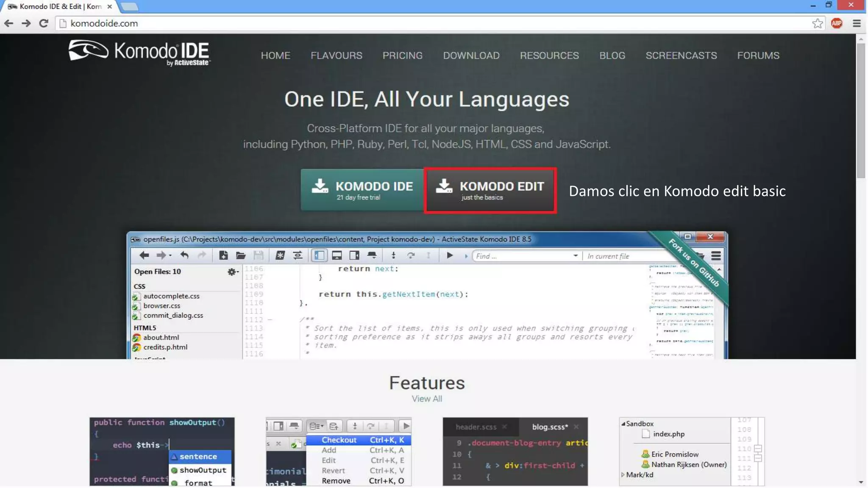Open the Adblock Plus extension icon
The height and width of the screenshot is (488, 868).
pos(837,23)
